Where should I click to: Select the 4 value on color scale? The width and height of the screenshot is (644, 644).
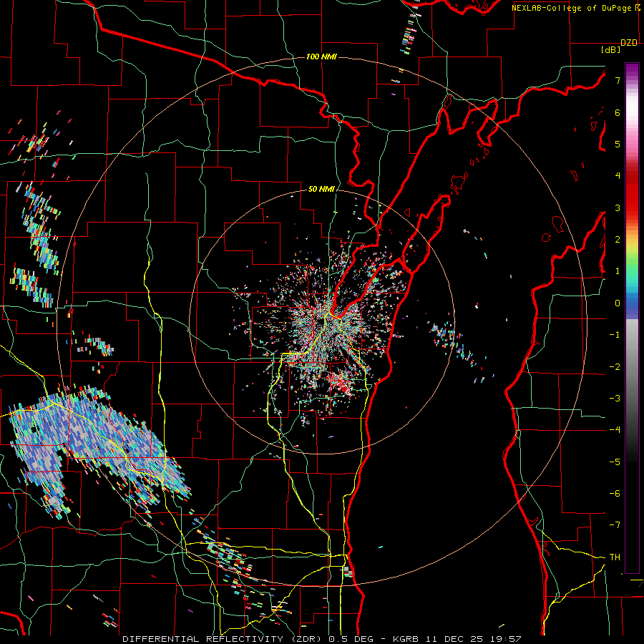[x=618, y=176]
